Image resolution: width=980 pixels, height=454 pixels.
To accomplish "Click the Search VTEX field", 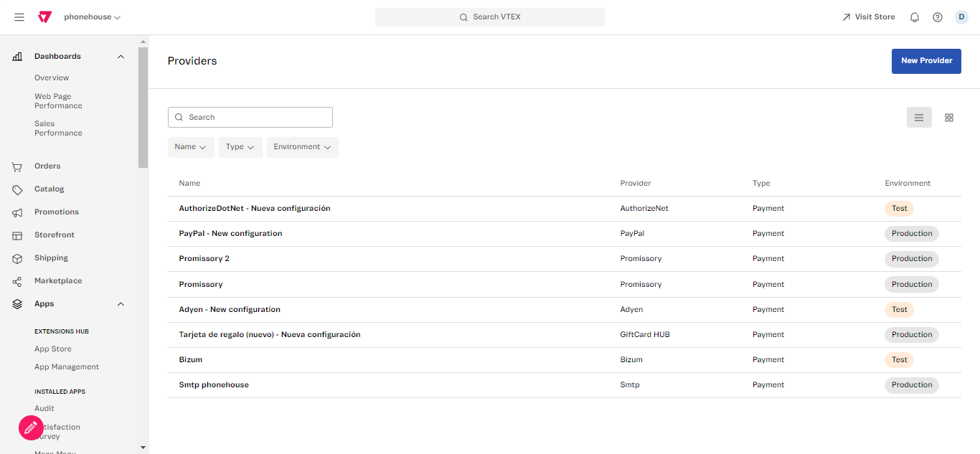I will tap(490, 17).
